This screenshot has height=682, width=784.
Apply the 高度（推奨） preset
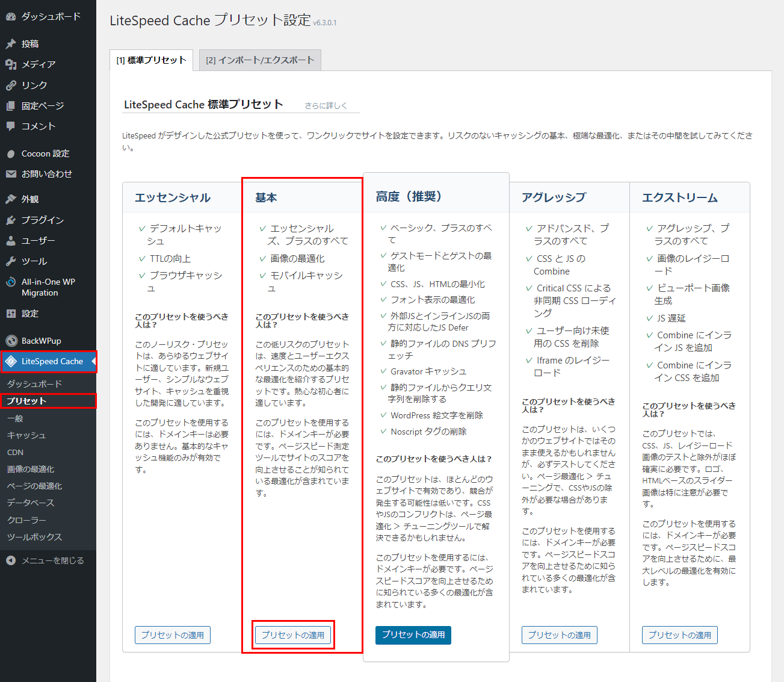click(x=413, y=634)
